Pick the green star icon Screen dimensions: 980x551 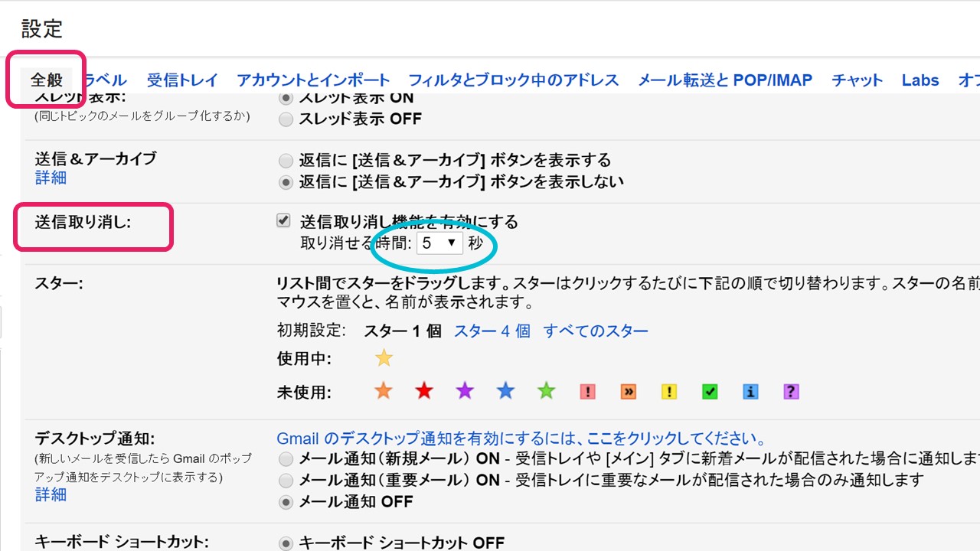pos(546,392)
